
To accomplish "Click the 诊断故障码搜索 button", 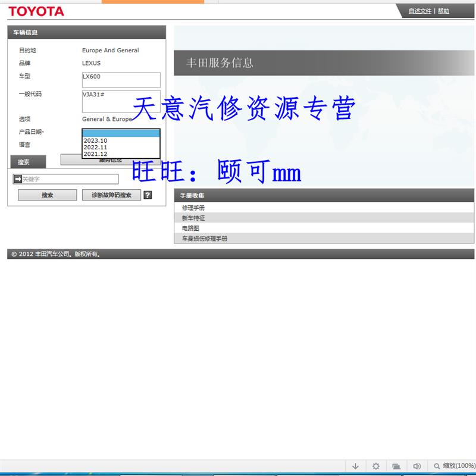I will [x=111, y=195].
